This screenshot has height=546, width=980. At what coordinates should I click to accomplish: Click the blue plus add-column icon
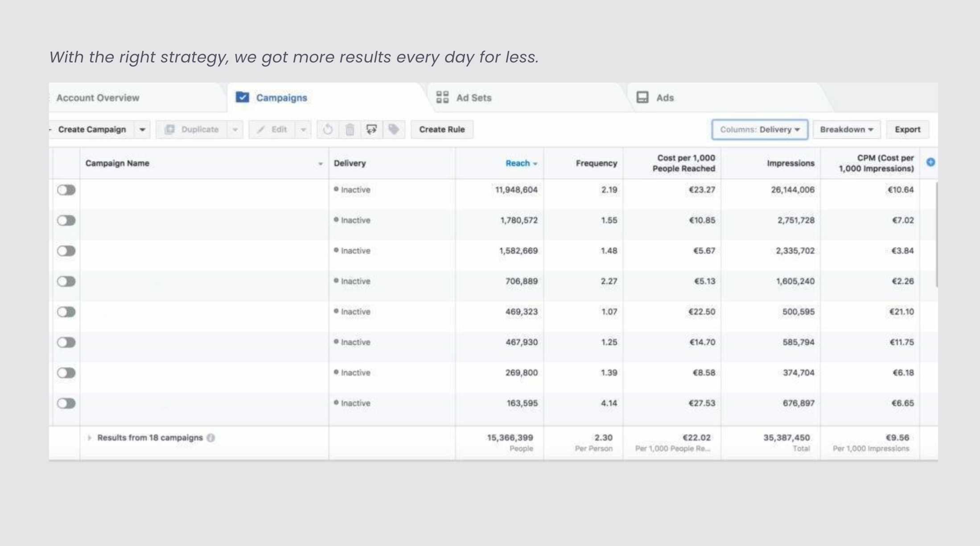tap(931, 162)
